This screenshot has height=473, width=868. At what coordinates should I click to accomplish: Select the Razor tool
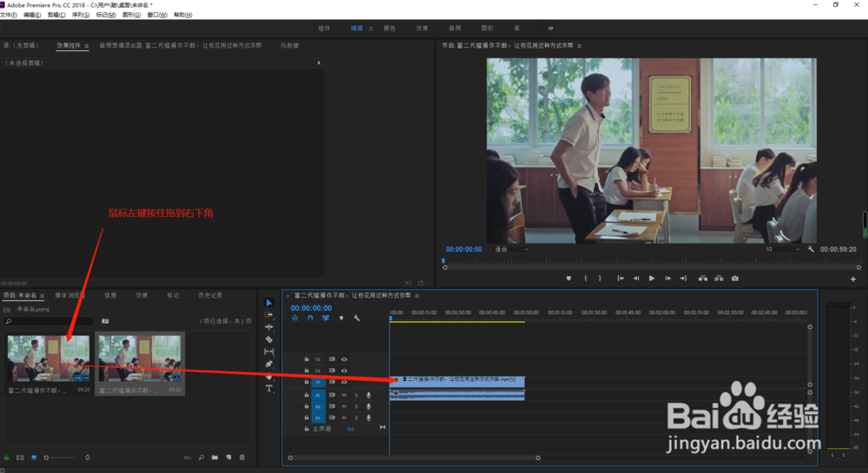click(x=269, y=339)
